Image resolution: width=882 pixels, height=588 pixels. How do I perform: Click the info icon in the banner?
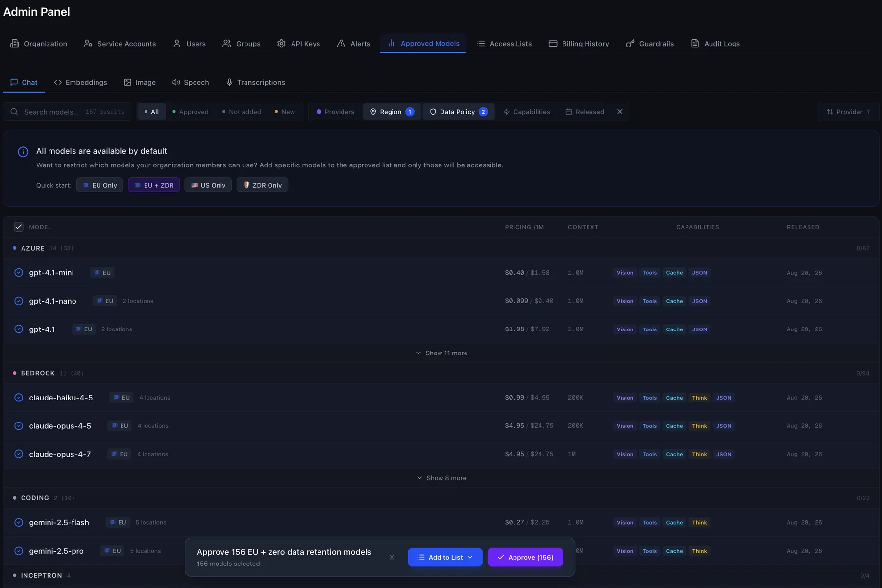(x=23, y=152)
